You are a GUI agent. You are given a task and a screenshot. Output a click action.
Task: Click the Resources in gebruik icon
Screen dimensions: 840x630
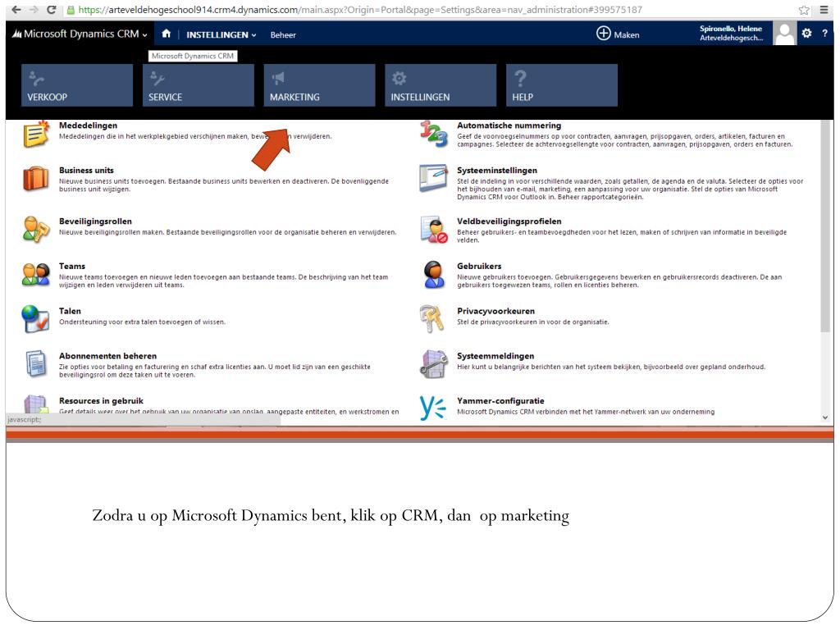pos(36,404)
